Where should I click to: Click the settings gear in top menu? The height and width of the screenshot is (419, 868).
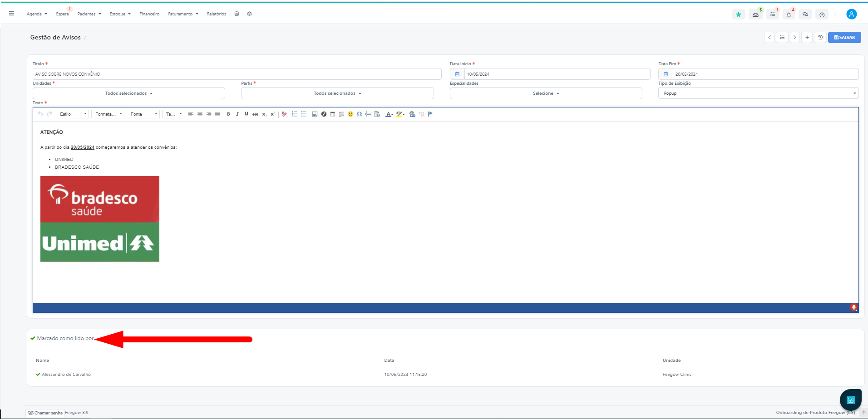click(249, 14)
